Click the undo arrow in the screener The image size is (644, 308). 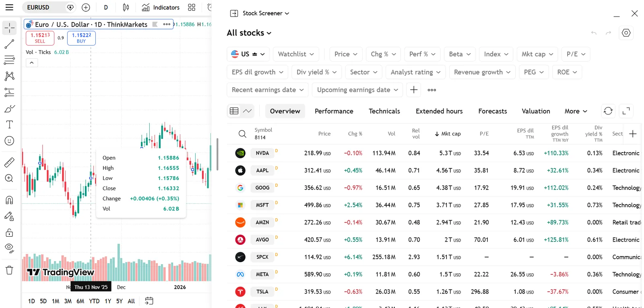pos(594,33)
